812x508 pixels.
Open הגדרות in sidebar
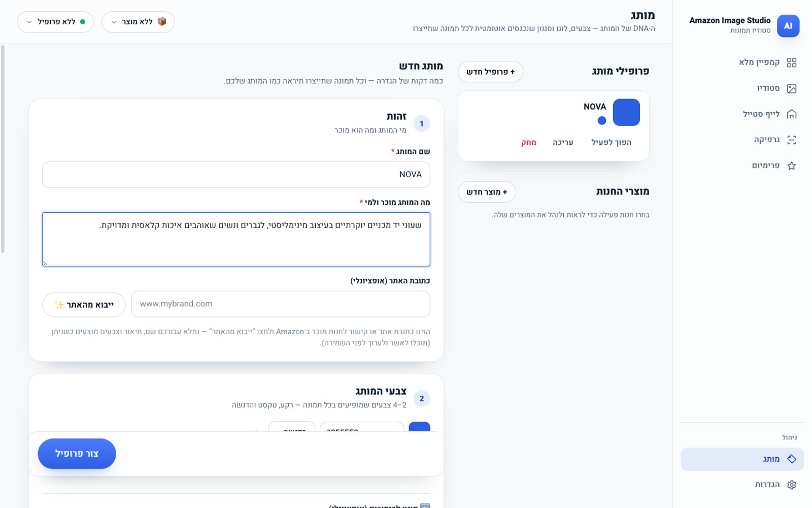742,485
